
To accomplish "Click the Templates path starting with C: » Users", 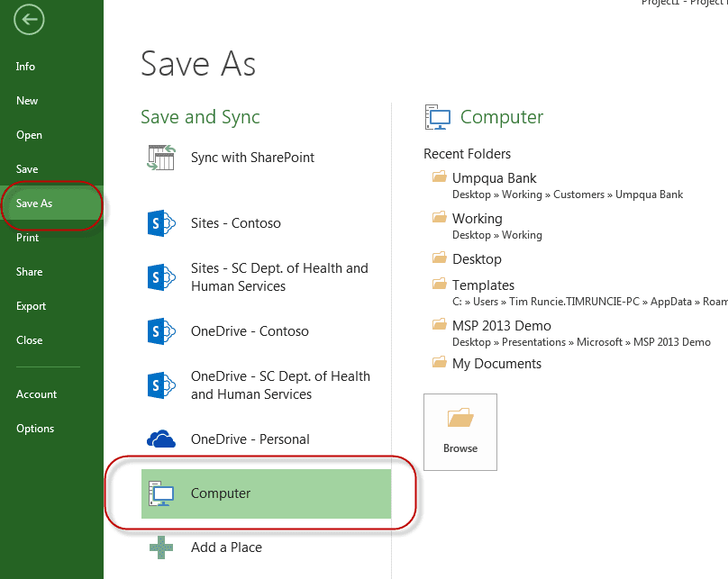I will tap(590, 302).
